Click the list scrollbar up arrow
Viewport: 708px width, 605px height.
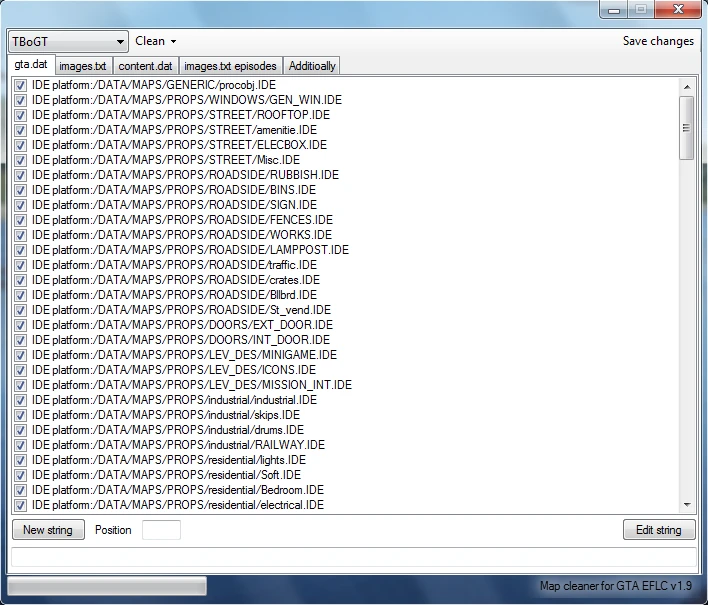pyautogui.click(x=687, y=87)
